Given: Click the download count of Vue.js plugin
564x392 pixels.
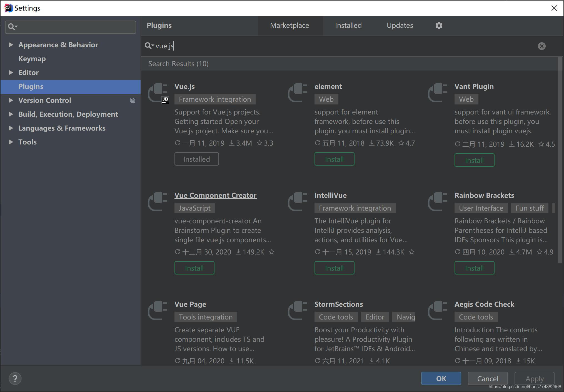Looking at the screenshot, I should point(241,143).
